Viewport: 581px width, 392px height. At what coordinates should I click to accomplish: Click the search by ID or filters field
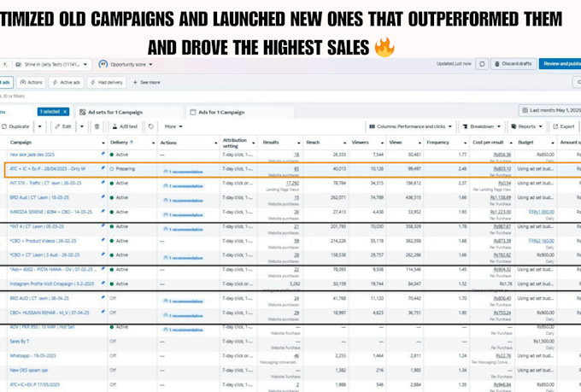click(x=289, y=97)
